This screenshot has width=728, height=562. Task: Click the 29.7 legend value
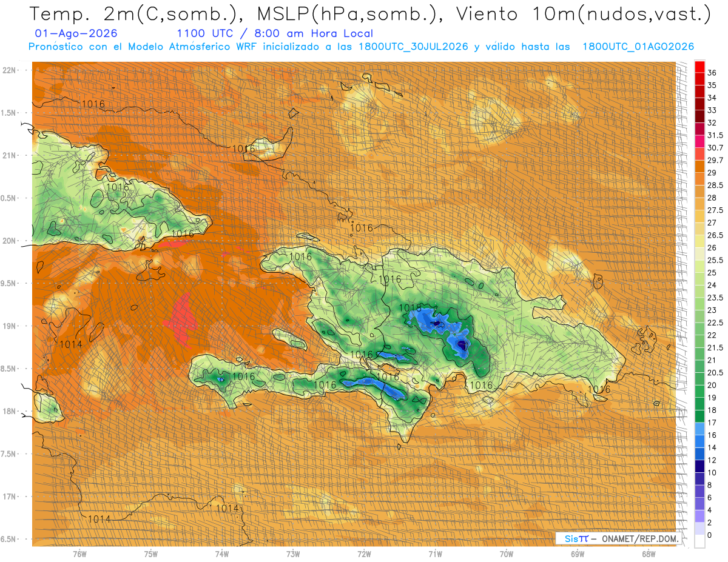tap(715, 160)
